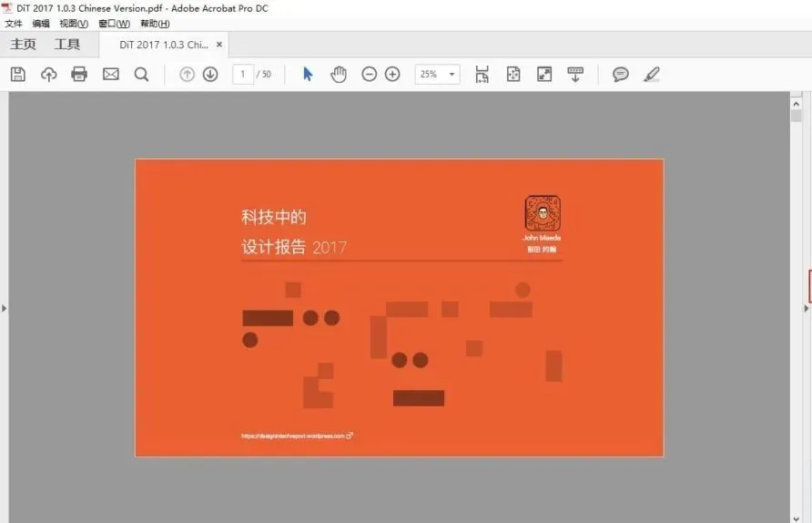Click the Save file icon
The image size is (812, 523).
(x=18, y=74)
